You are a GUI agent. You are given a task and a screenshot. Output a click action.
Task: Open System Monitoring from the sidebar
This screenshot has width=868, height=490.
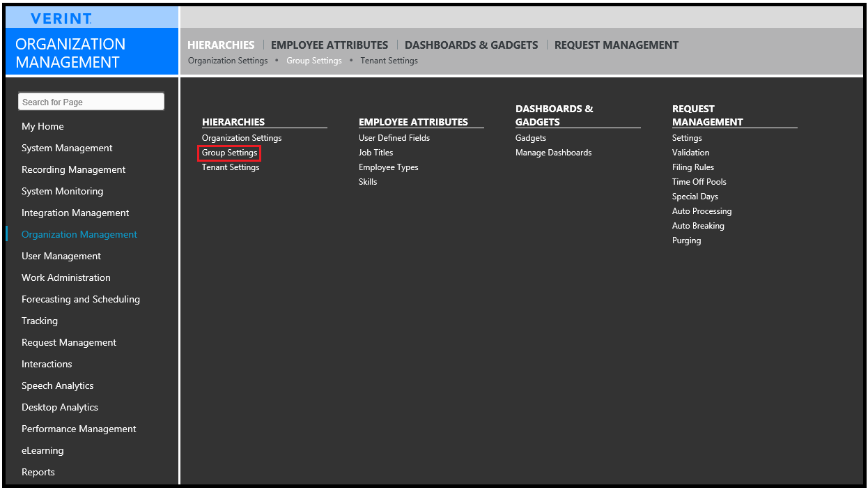63,191
